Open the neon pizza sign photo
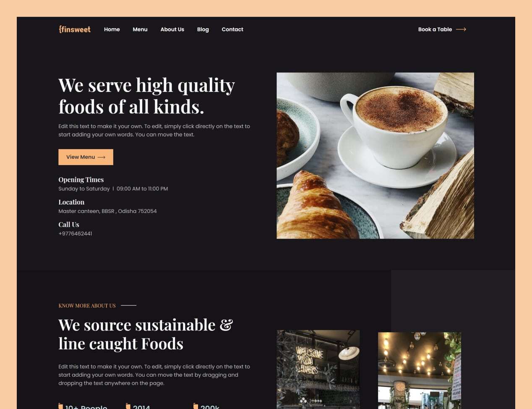This screenshot has height=409, width=532. click(x=318, y=370)
